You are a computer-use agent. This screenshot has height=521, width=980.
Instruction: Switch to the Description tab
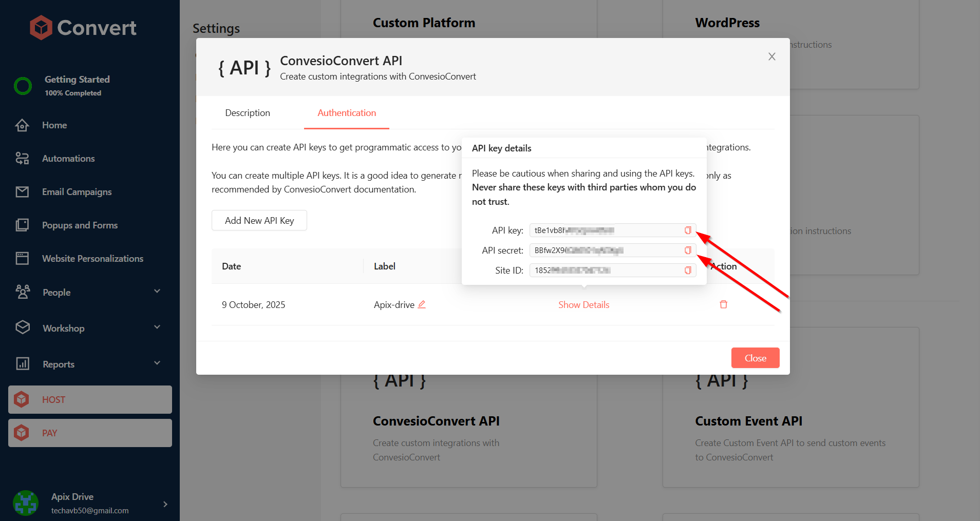pyautogui.click(x=247, y=113)
